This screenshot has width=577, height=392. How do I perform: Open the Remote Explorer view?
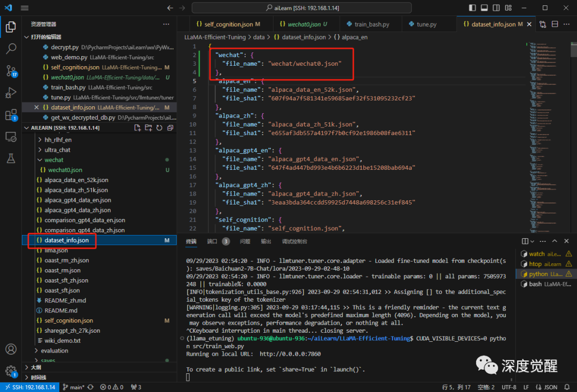(11, 137)
